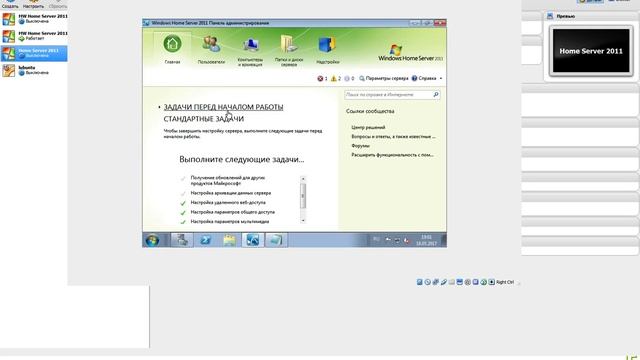Open task Настройка параметров мультимедиа

point(230,222)
